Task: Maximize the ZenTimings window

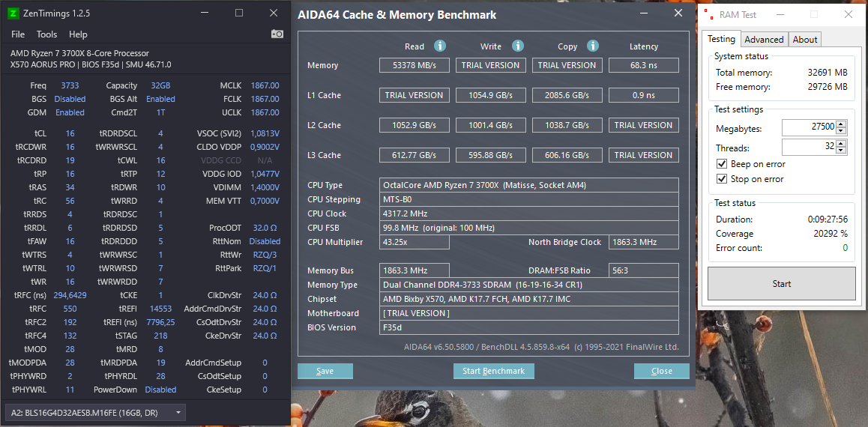Action: [x=238, y=13]
